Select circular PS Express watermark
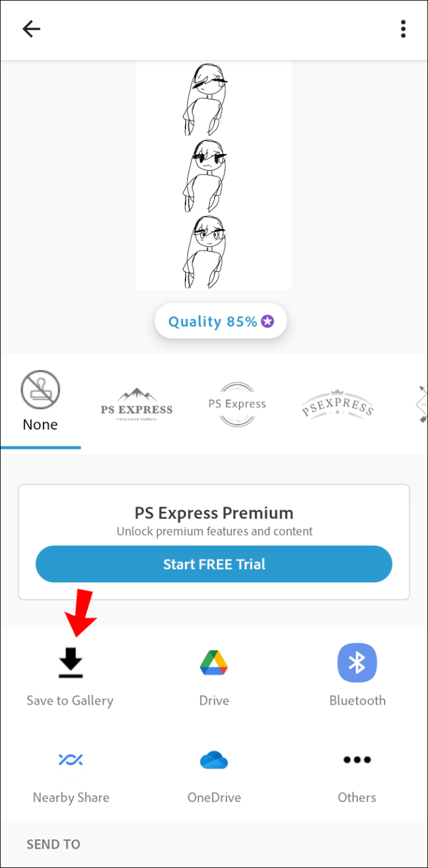Image resolution: width=428 pixels, height=868 pixels. [237, 404]
